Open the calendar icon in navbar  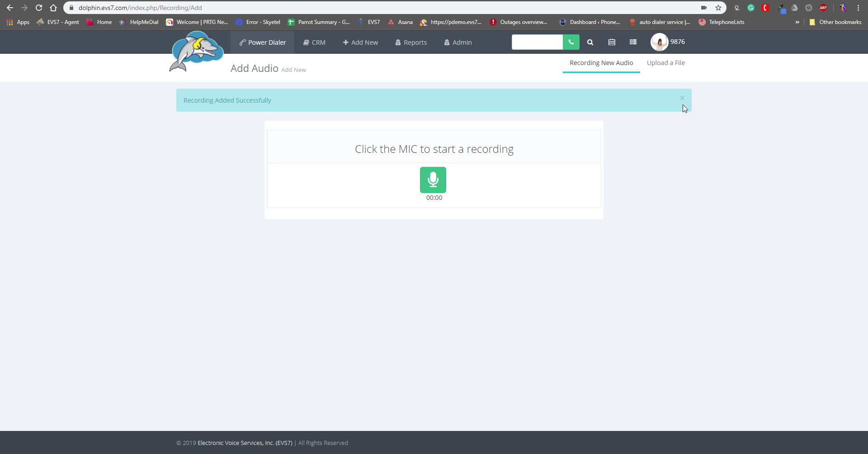[612, 42]
